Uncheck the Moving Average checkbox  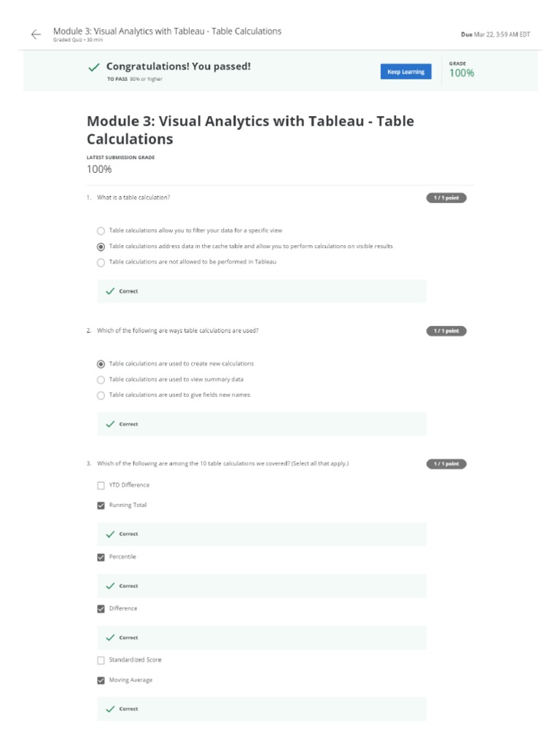tap(101, 681)
